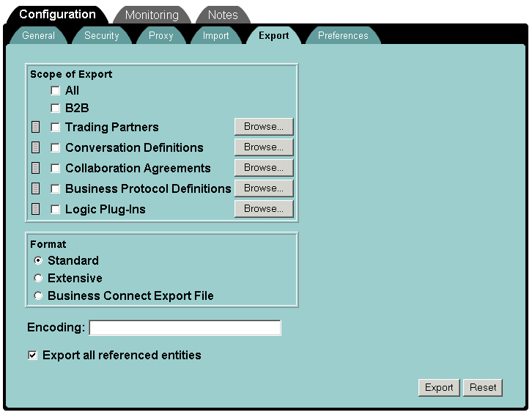Tick the Conversation Definitions checkbox

pyautogui.click(x=55, y=147)
